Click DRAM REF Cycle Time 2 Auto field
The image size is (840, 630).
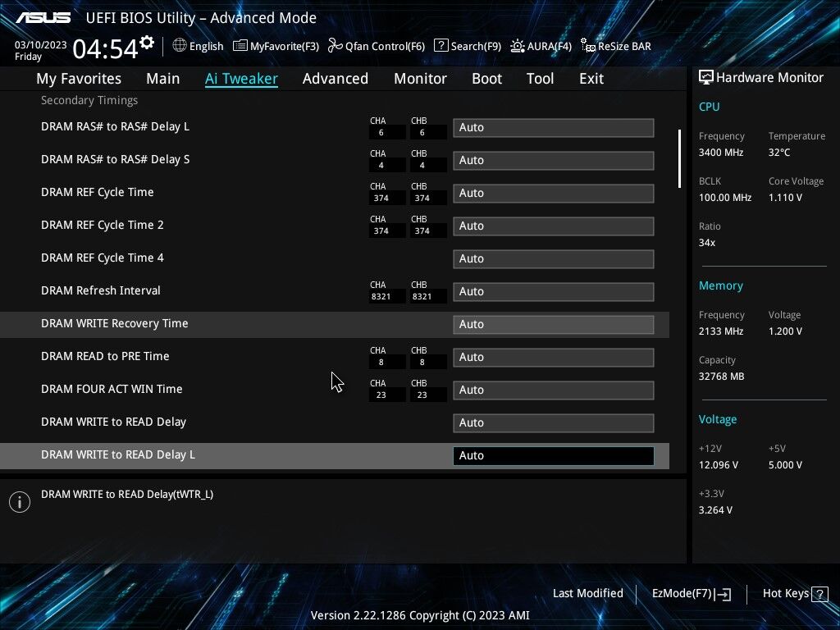click(x=554, y=226)
